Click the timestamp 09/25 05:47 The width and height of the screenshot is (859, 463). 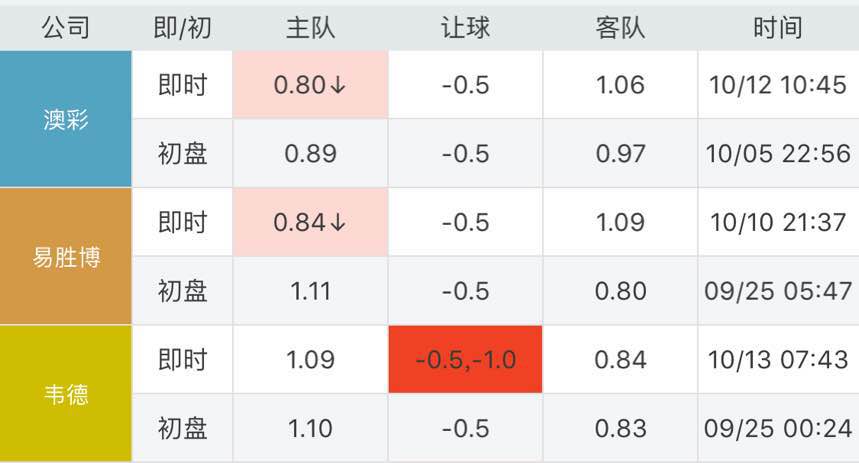click(778, 291)
